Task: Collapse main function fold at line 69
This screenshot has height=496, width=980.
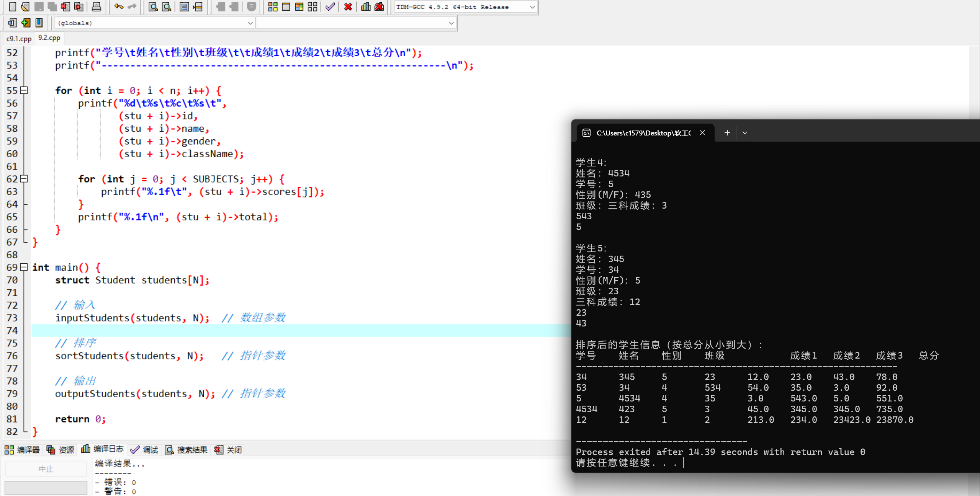Action: pyautogui.click(x=24, y=267)
